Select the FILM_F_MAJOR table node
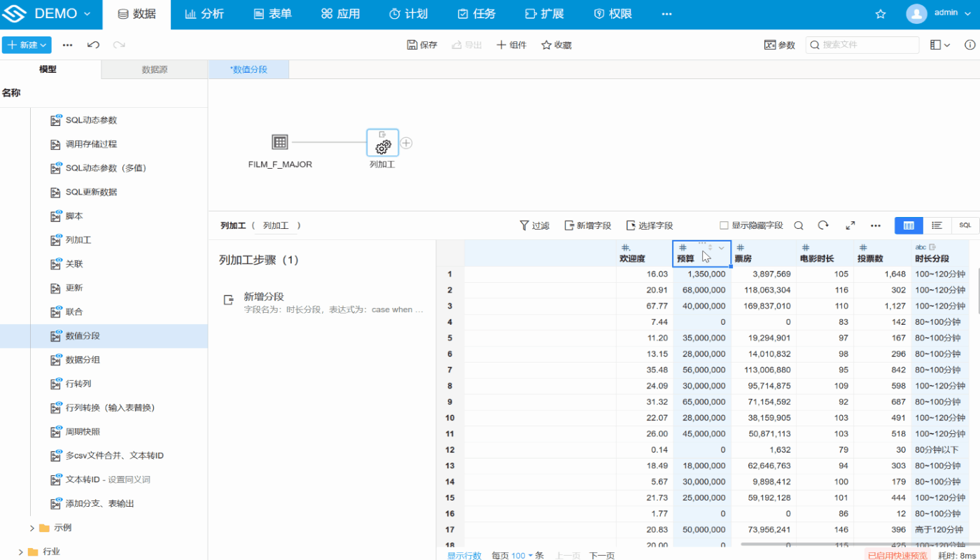The width and height of the screenshot is (980, 560). click(280, 143)
